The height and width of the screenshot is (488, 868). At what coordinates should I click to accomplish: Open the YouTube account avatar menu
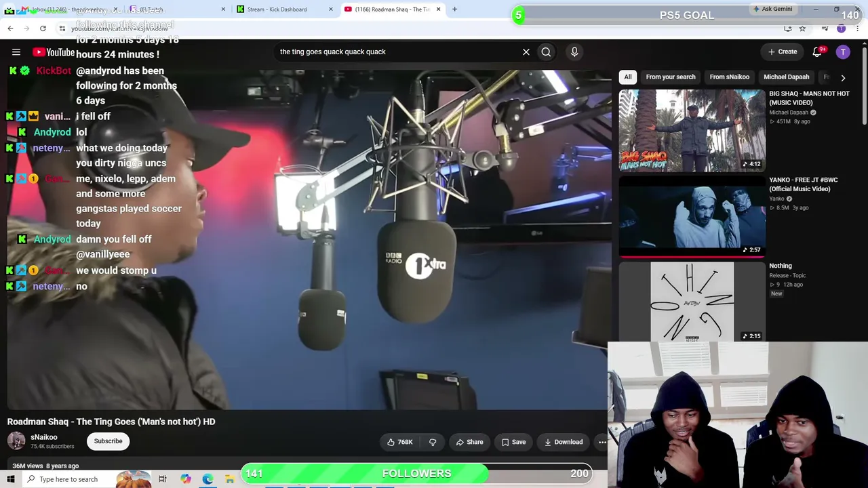(x=843, y=52)
